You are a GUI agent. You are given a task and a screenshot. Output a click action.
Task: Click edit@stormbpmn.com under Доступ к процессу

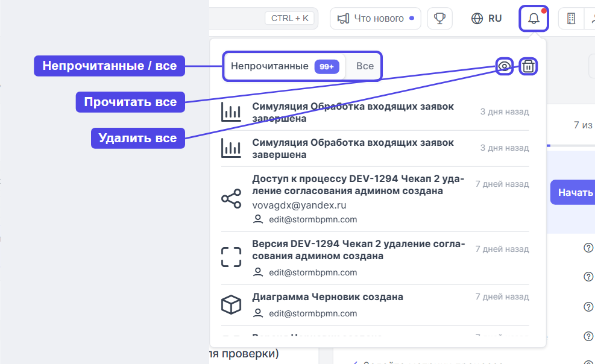pyautogui.click(x=313, y=219)
